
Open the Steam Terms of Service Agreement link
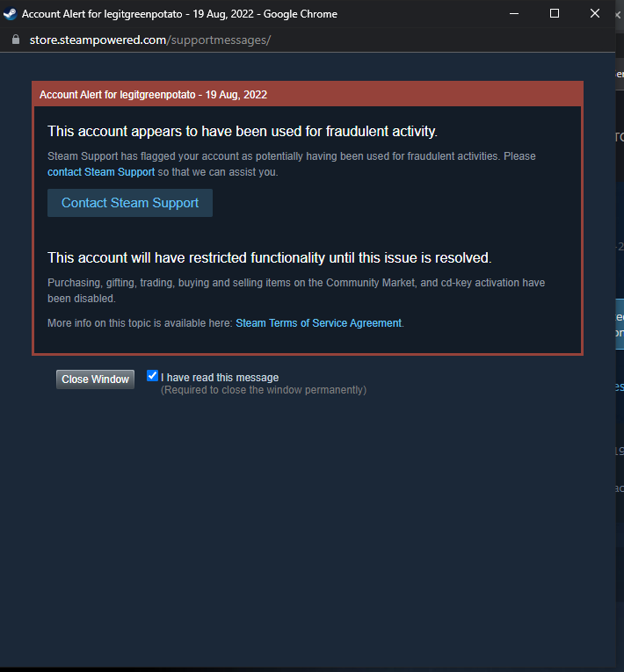point(319,323)
